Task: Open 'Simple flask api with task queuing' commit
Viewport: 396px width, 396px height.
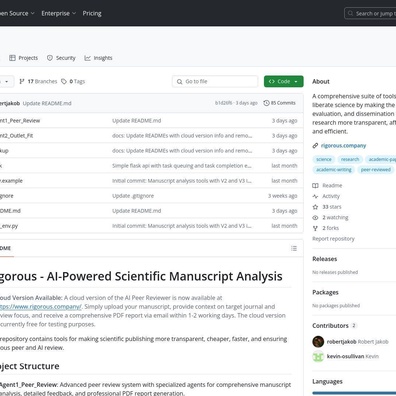Action: pos(182,166)
